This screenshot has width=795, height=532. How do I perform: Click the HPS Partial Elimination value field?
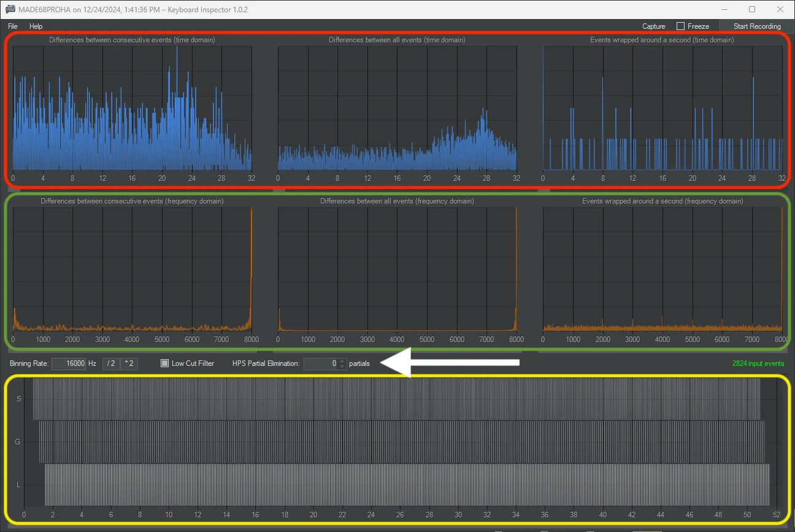[x=321, y=363]
